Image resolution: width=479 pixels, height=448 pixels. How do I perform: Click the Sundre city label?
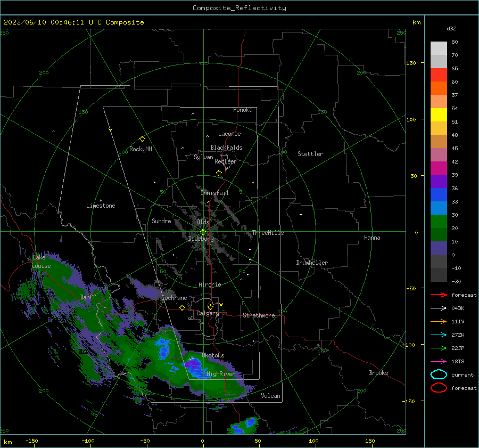point(161,221)
